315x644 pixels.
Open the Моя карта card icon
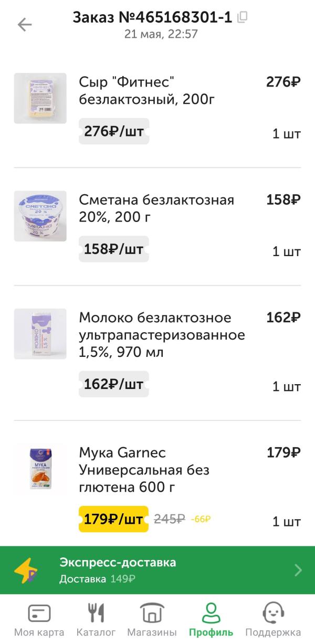click(39, 614)
